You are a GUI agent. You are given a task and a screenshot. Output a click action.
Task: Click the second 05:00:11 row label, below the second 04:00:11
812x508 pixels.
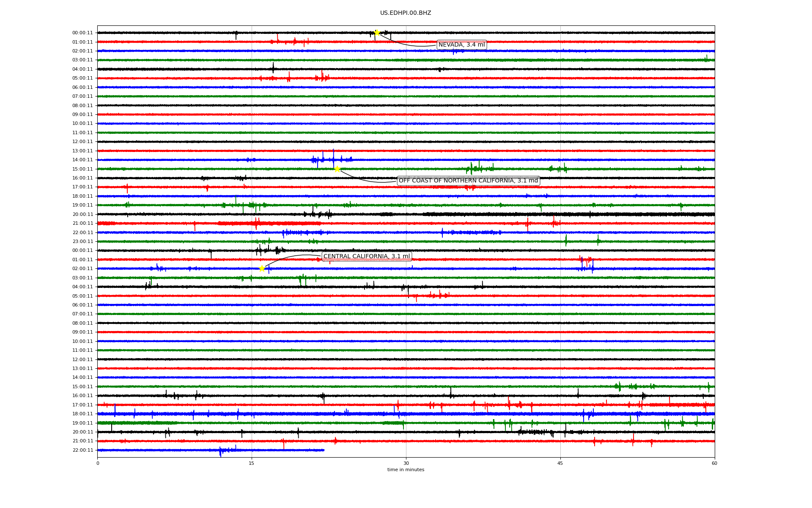(x=82, y=296)
